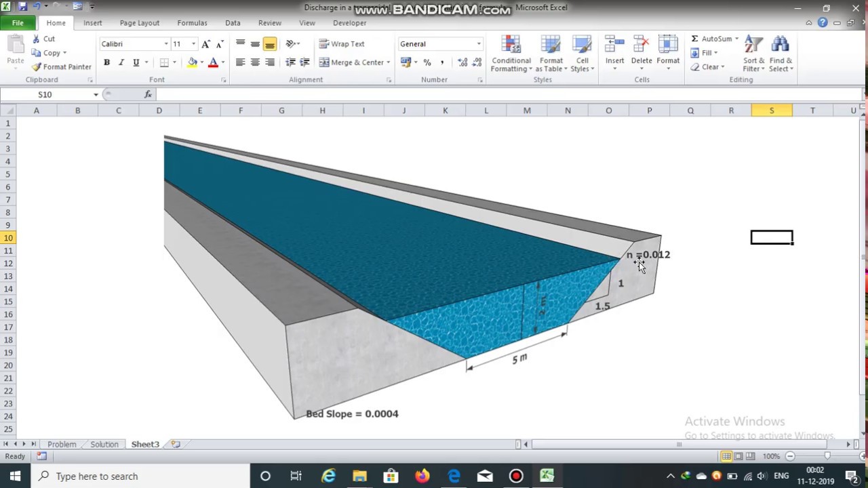
Task: Apply percent style to cell
Action: click(x=427, y=62)
